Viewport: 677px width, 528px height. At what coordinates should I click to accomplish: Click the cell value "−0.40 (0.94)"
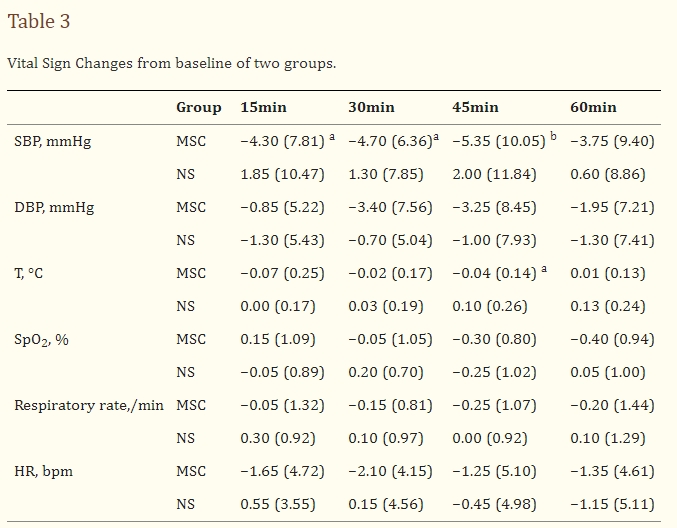[x=612, y=339]
